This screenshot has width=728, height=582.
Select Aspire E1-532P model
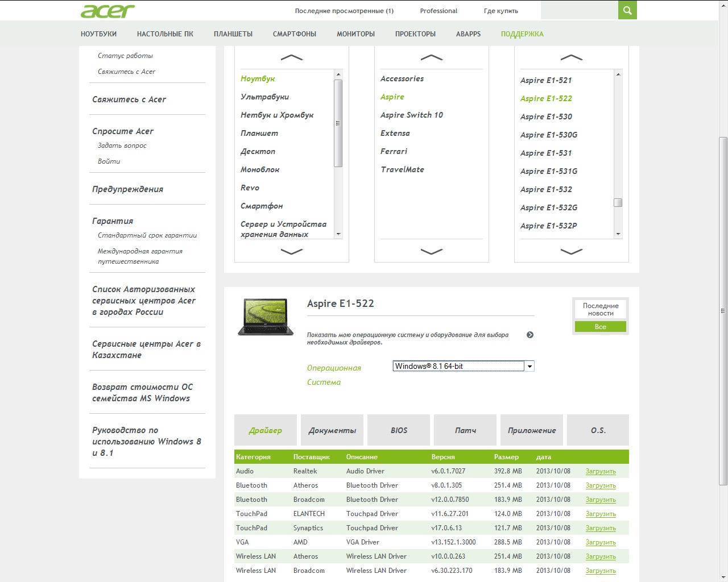tap(549, 226)
